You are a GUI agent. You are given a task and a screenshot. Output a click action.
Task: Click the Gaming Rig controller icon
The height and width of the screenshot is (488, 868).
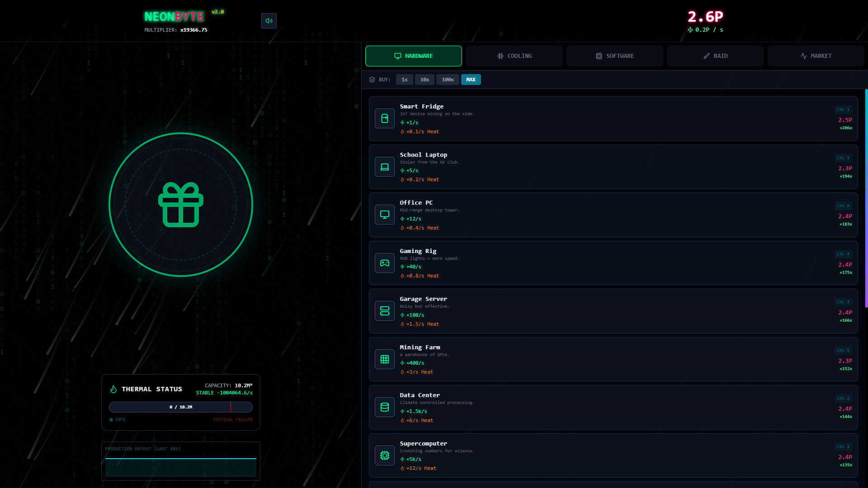pyautogui.click(x=385, y=263)
